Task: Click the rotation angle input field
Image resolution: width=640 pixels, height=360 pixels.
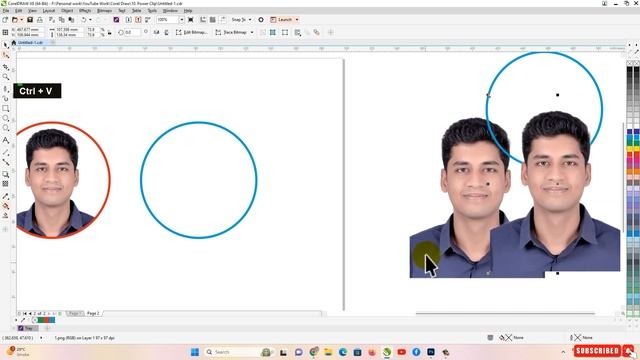Action: [132, 32]
